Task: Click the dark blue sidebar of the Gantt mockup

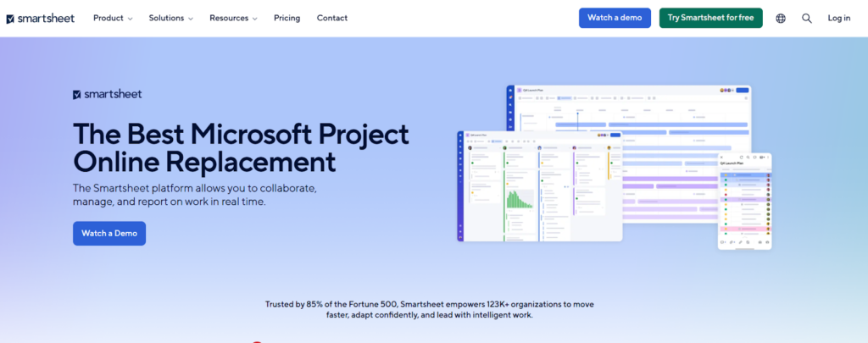Action: coord(510,110)
